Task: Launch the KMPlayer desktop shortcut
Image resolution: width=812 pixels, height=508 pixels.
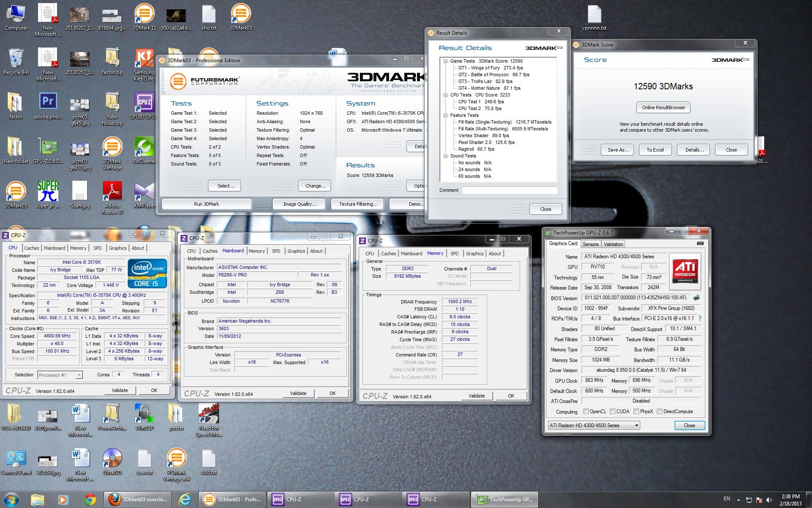Action: click(x=144, y=195)
